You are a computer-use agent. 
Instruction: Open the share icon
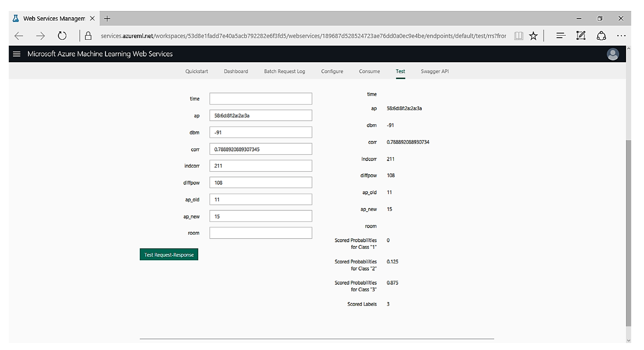pyautogui.click(x=601, y=36)
